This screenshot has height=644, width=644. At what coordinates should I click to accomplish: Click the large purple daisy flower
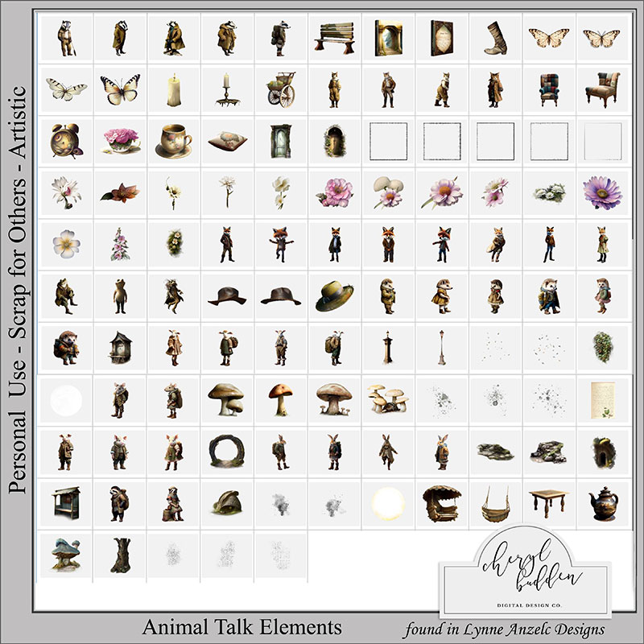pos(602,192)
